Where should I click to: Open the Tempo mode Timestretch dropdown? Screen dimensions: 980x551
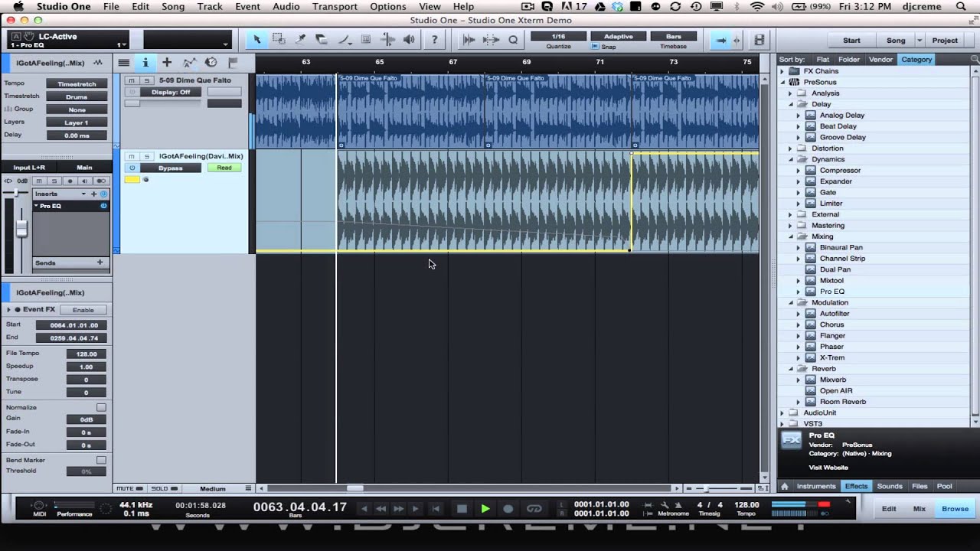[x=77, y=84]
